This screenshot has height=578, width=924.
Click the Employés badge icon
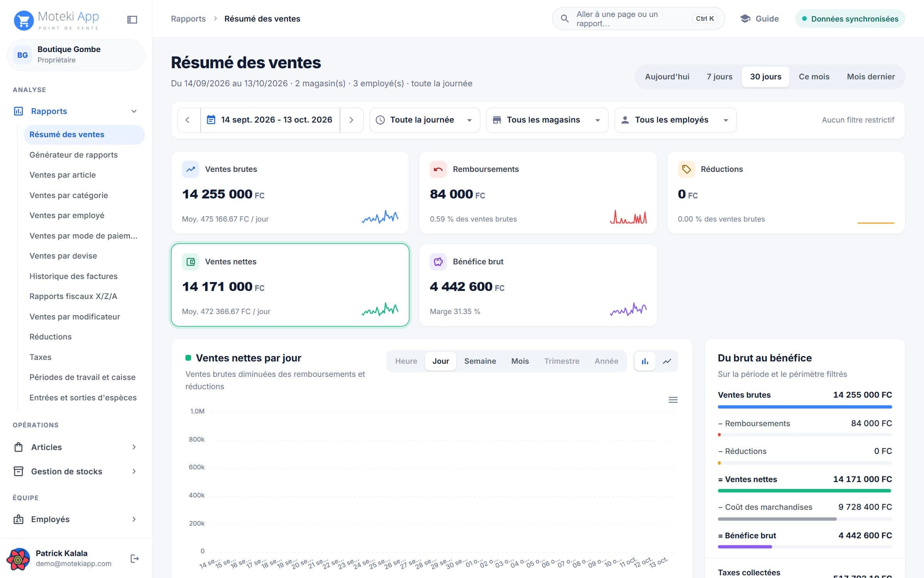tap(18, 519)
